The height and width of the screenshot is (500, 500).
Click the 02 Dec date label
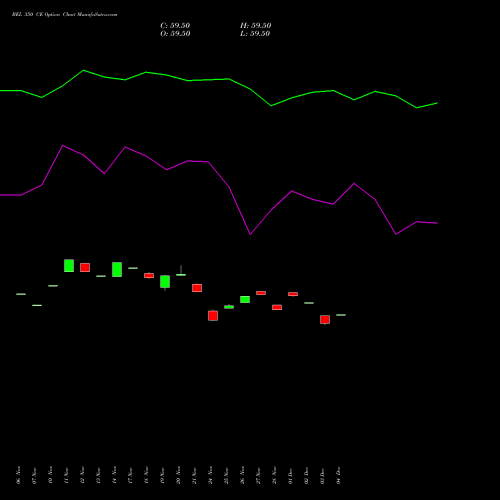tap(306, 475)
